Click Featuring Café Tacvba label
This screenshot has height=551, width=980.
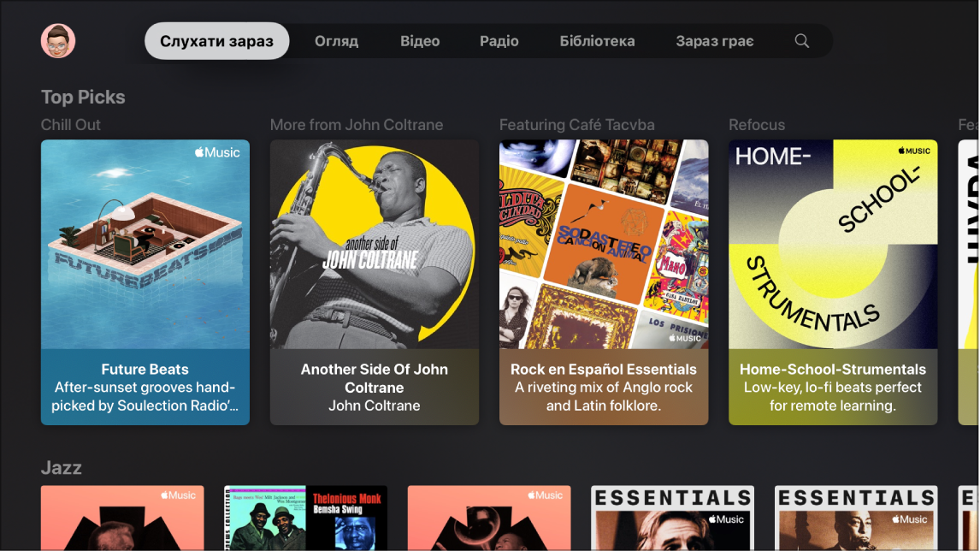[x=577, y=124]
